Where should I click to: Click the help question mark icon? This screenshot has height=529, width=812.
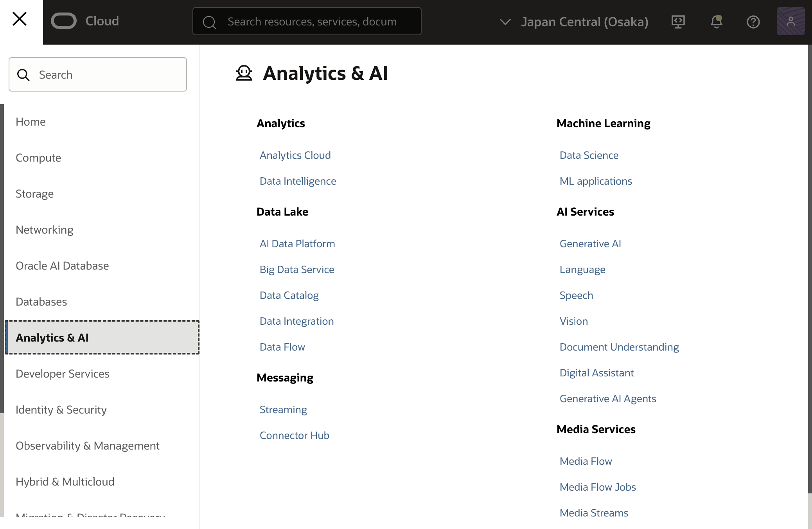[x=753, y=22]
